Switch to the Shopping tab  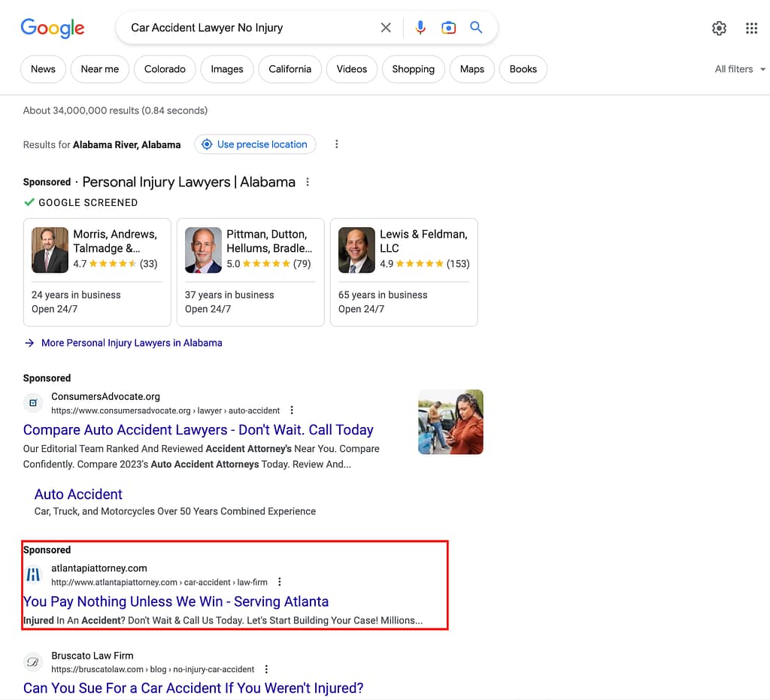413,69
